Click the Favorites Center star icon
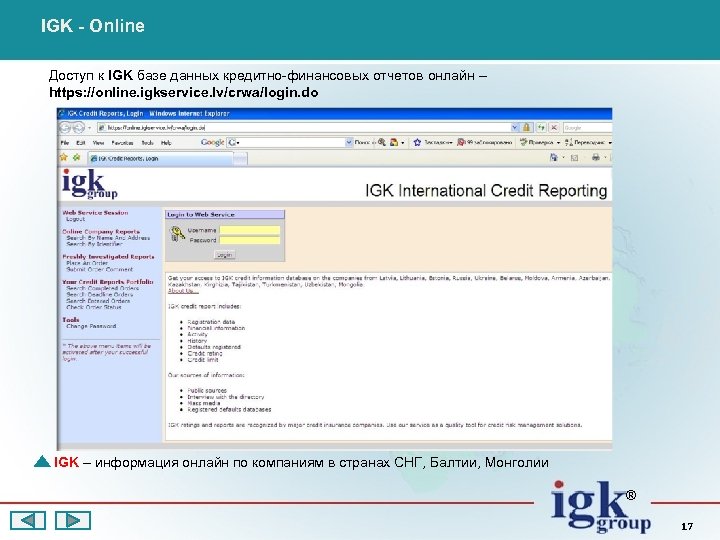The height and width of the screenshot is (540, 720). 63,158
